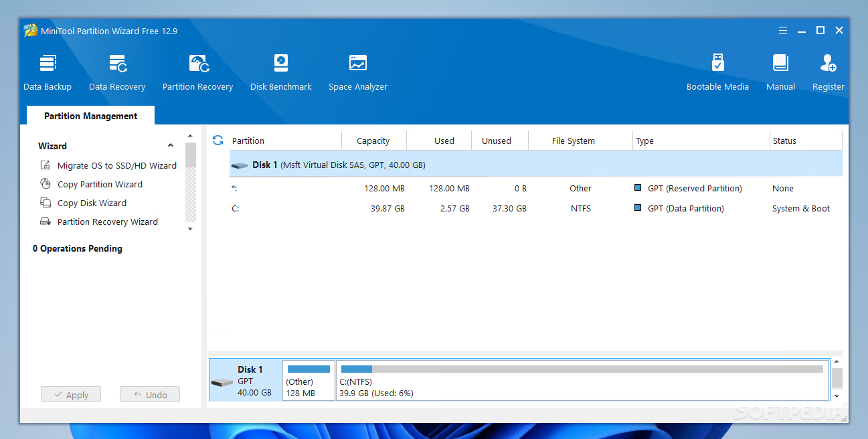Screen dimensions: 868x439
Task: Open Migrate OS to SSD/HD Wizard
Action: point(117,165)
